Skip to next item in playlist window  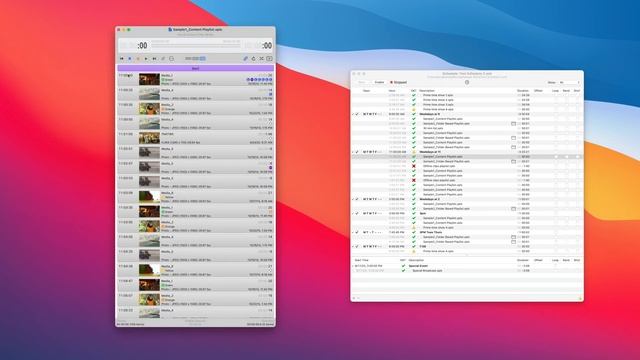154,59
